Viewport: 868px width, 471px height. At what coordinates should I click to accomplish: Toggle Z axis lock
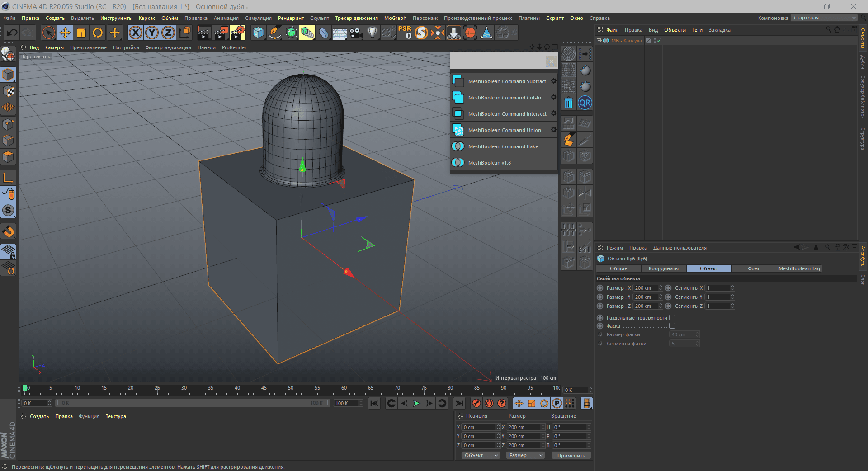168,33
